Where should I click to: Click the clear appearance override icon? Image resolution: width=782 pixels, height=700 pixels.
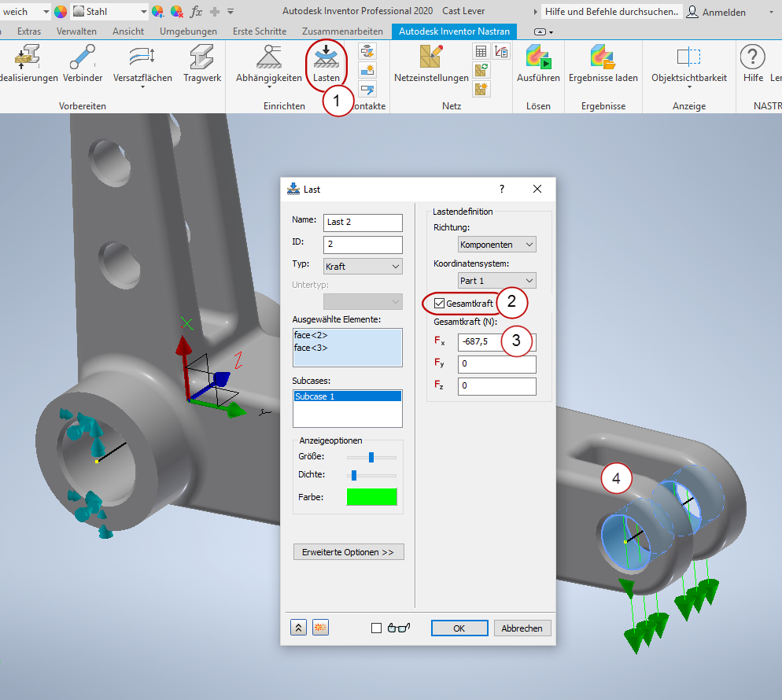[x=176, y=12]
